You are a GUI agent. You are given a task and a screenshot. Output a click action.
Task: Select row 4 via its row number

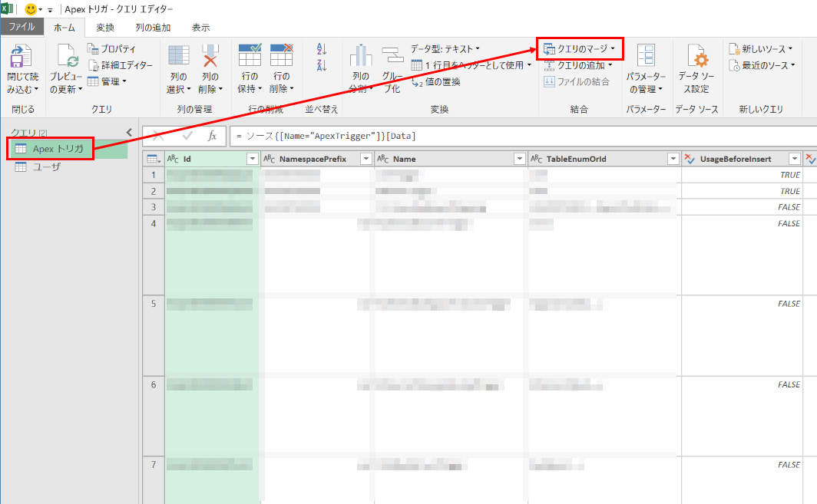pos(154,255)
